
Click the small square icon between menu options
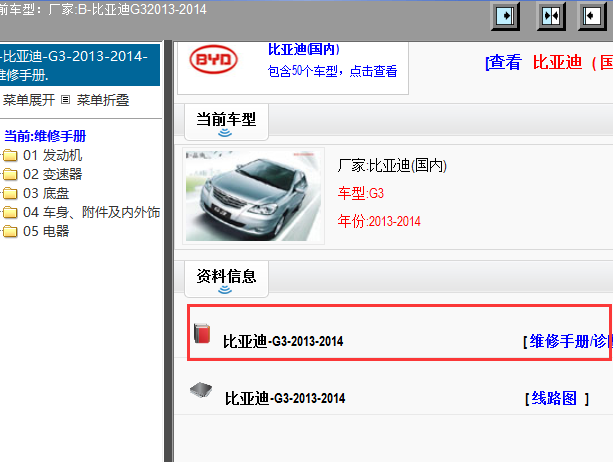(x=66, y=100)
